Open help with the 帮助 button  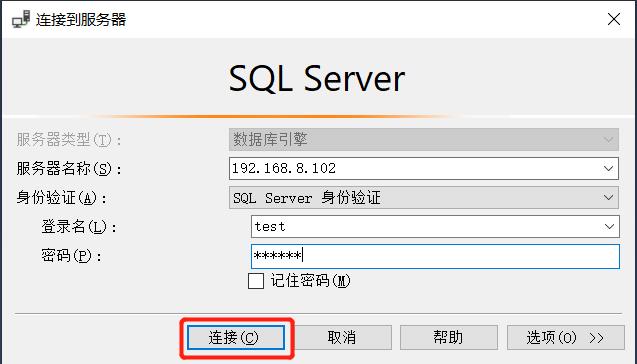point(448,338)
